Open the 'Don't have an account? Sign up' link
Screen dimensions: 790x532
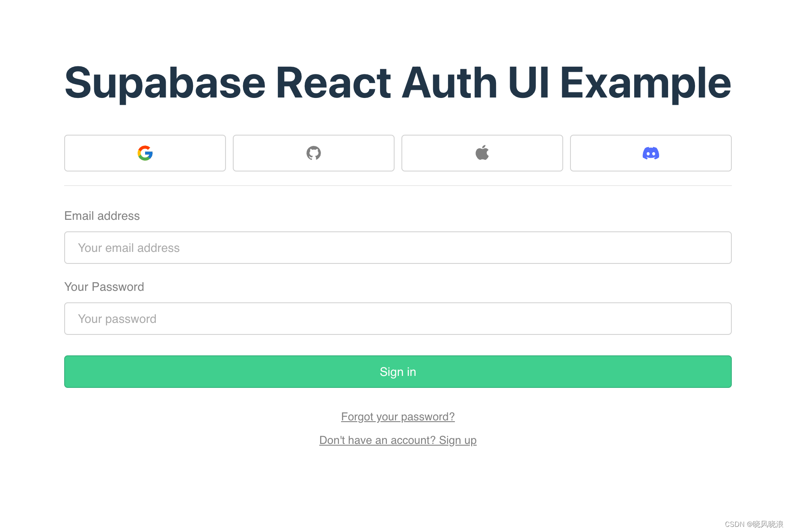(x=398, y=440)
